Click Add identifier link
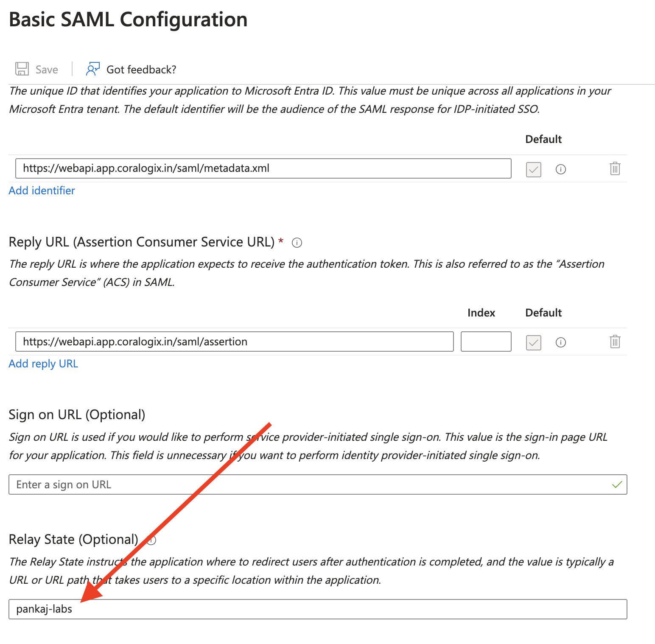Image resolution: width=655 pixels, height=644 pixels. pos(42,190)
